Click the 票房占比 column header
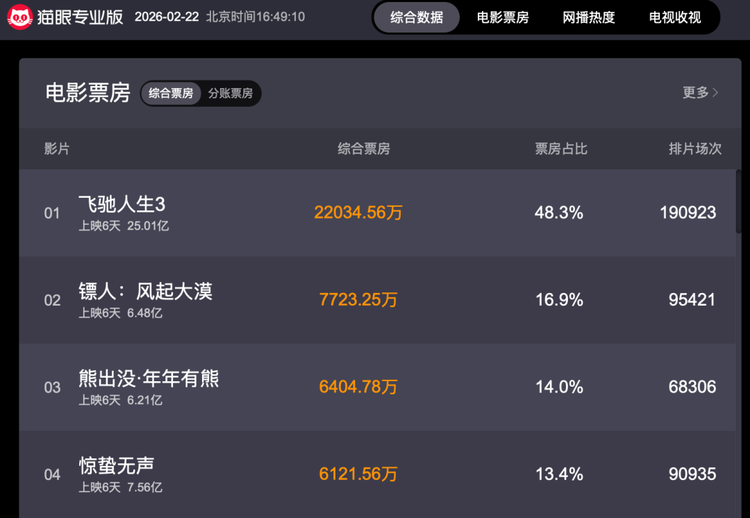750x518 pixels. pyautogui.click(x=561, y=149)
